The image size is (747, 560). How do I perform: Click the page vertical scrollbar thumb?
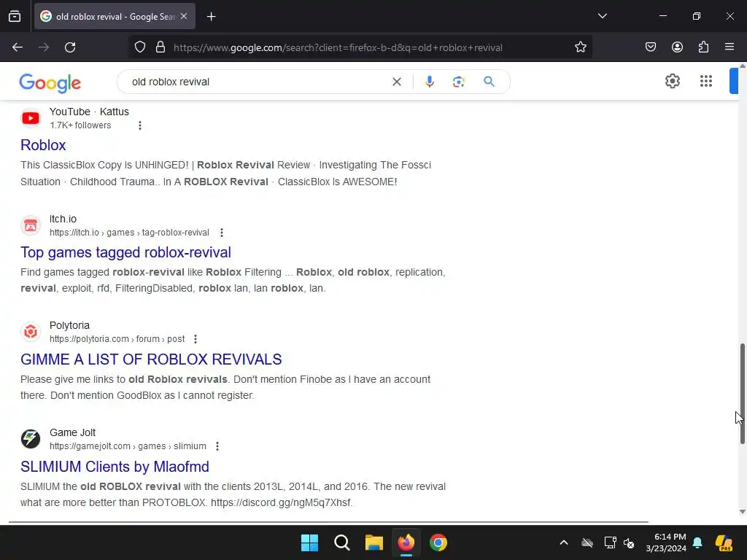[x=742, y=393]
